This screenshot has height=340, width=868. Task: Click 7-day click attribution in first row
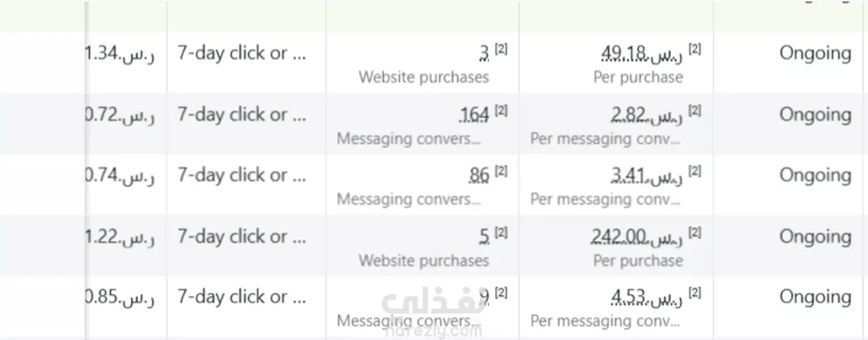pos(242,53)
